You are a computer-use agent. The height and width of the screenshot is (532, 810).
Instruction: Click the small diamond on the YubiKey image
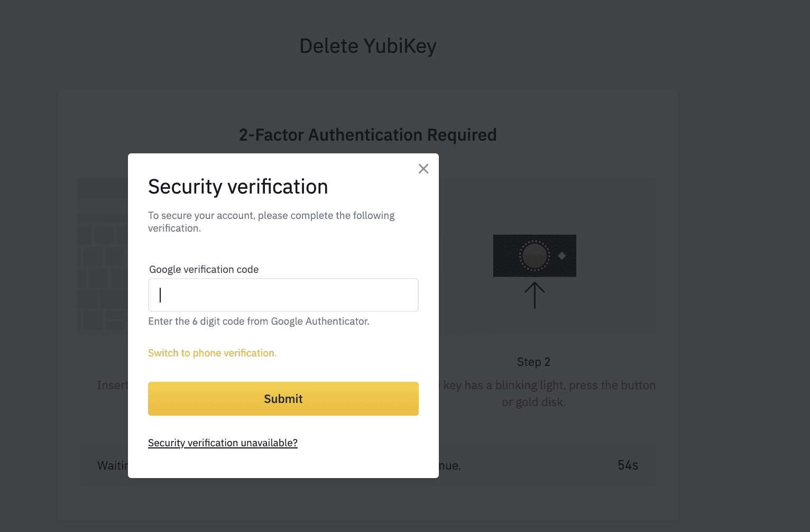tap(562, 256)
